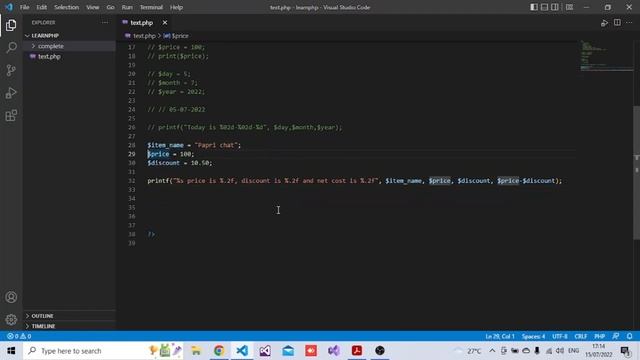Screen dimensions: 640x360
Task: Toggle the bottom panel layout icon
Action: pyautogui.click(x=544, y=7)
